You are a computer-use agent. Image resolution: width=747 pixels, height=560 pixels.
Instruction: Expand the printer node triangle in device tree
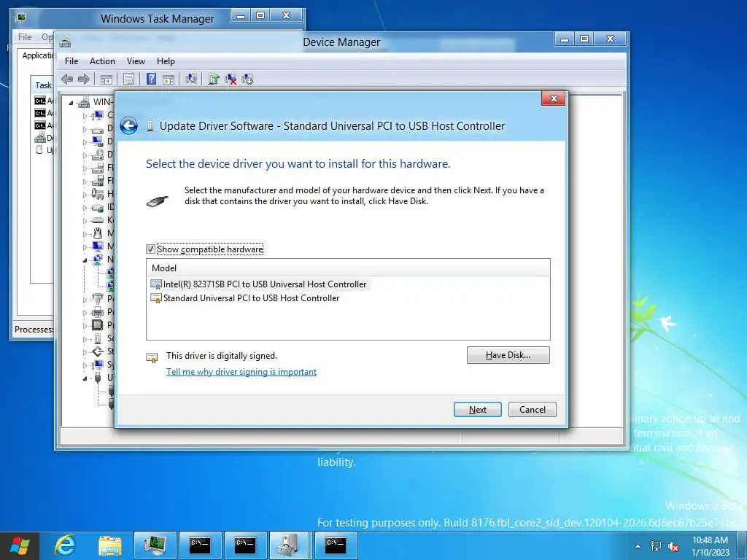[x=85, y=313]
